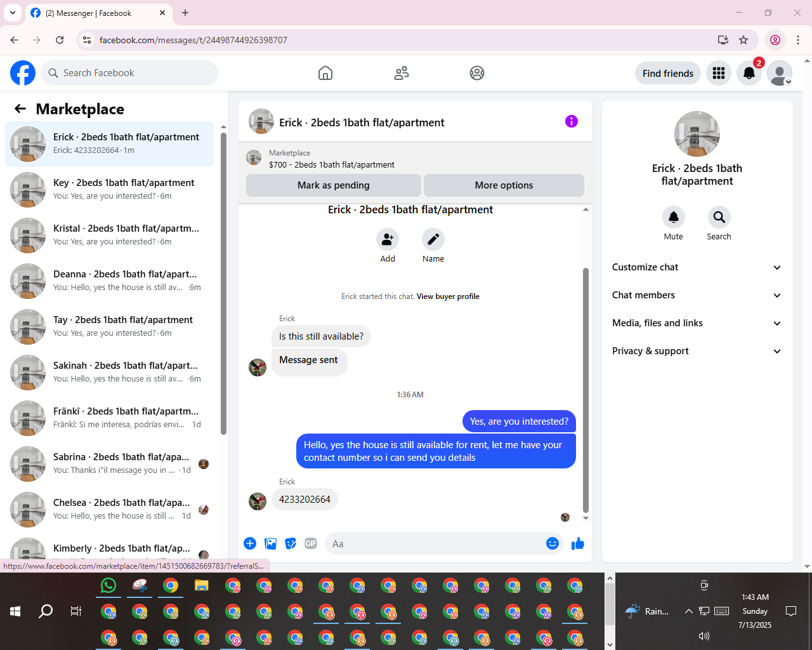Attach a photo using image icon
This screenshot has height=650, width=812.
(x=271, y=543)
